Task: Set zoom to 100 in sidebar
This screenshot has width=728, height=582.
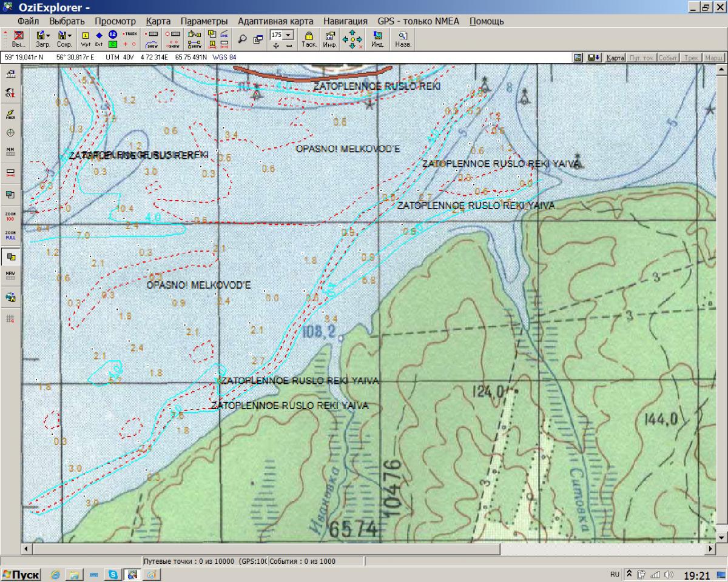Action: click(x=10, y=216)
